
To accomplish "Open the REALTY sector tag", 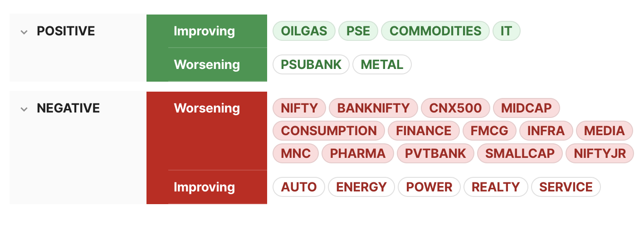I will tap(496, 187).
